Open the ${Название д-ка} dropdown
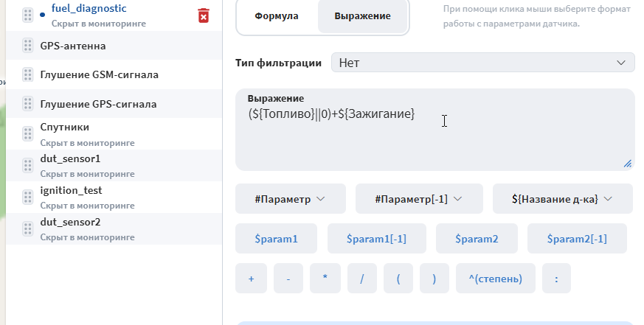Screen dimensions: 644x325 click(x=562, y=199)
